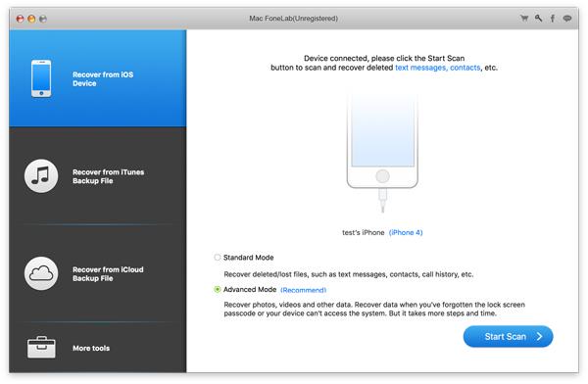Click the Mac FoneLab(Unregistered) window title
The width and height of the screenshot is (588, 384).
[294, 19]
